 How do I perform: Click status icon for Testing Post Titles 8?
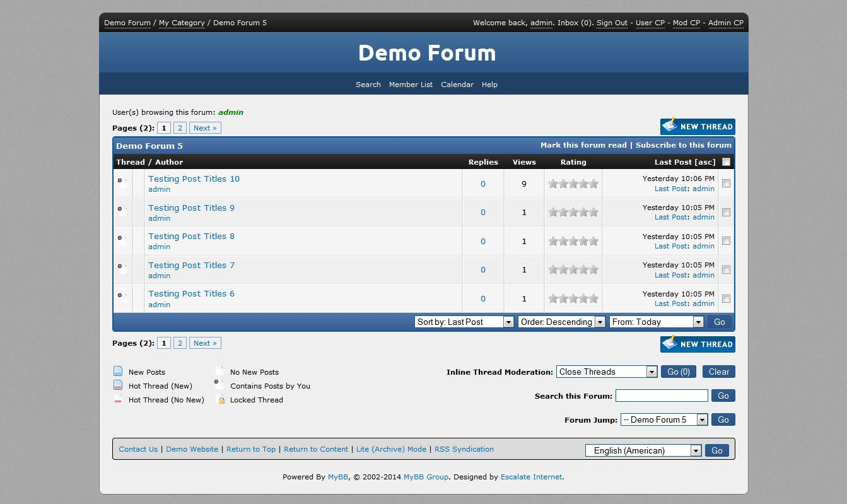122,241
